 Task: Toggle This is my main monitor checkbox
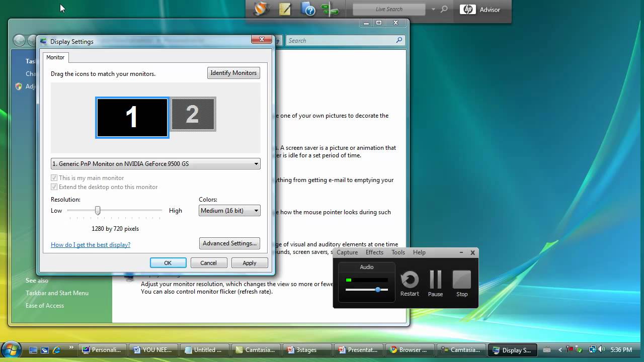pyautogui.click(x=54, y=178)
